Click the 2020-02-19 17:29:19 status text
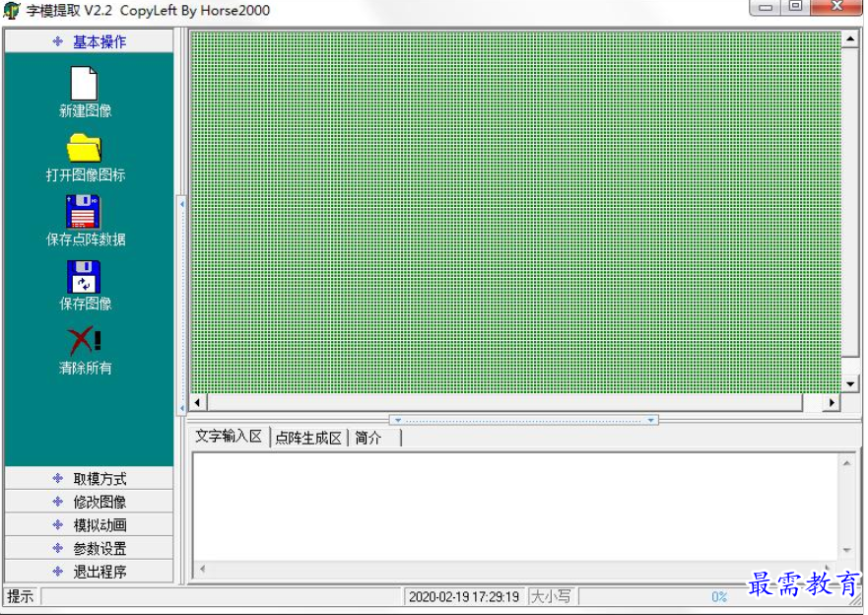Image resolution: width=868 pixels, height=615 pixels. tap(464, 596)
